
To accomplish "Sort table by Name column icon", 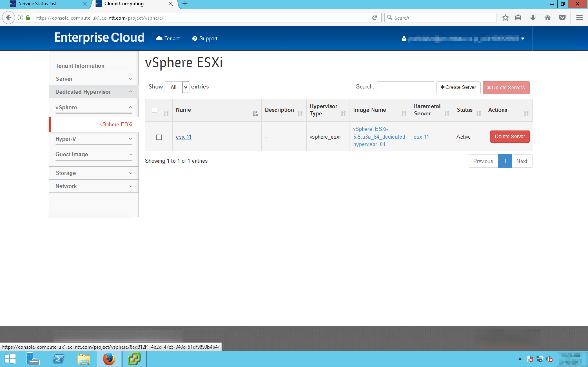I will pyautogui.click(x=255, y=113).
